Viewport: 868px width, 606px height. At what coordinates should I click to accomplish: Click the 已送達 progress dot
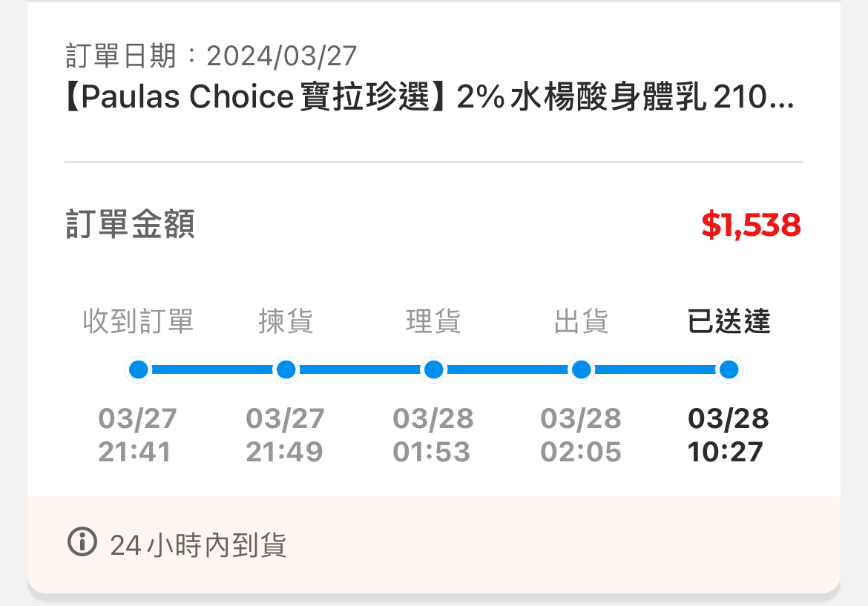(729, 369)
